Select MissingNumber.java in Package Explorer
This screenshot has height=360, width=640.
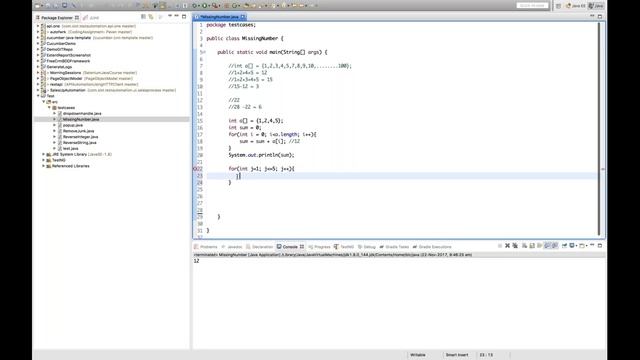(x=81, y=119)
